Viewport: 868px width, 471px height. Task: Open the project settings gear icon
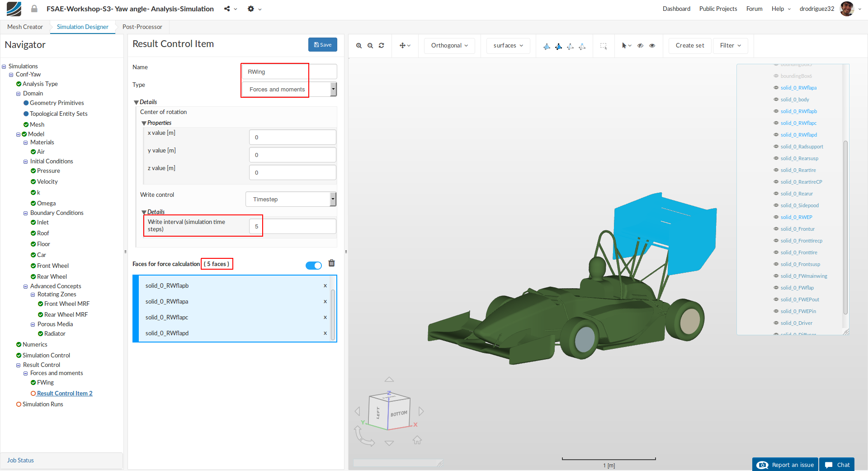point(251,9)
